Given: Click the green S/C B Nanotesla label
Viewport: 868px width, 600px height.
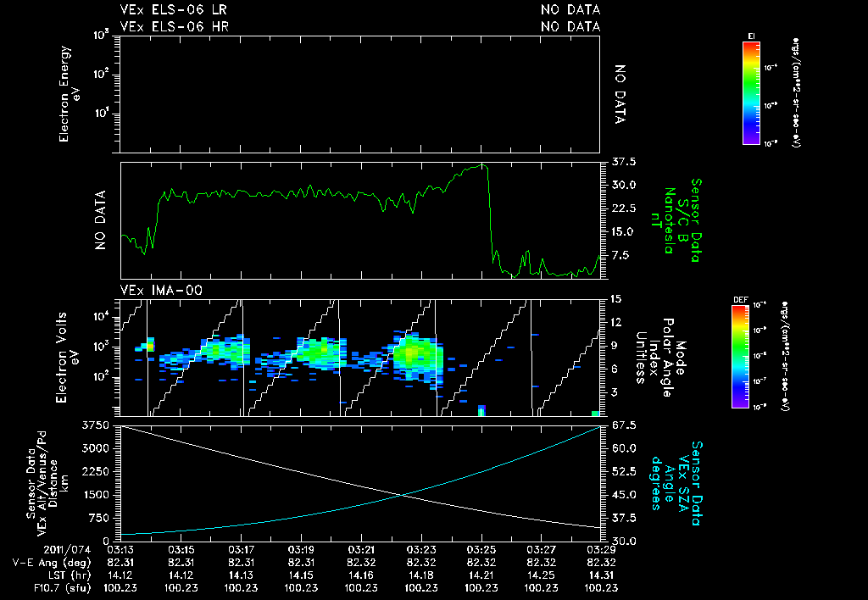Looking at the screenshot, I should pyautogui.click(x=676, y=220).
